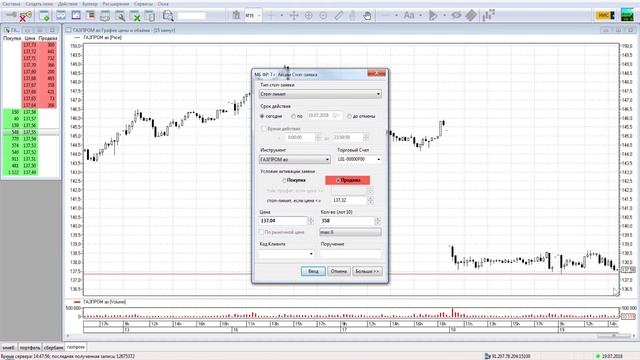
Task: Open the 'Брокер' menu
Action: [x=90, y=4]
